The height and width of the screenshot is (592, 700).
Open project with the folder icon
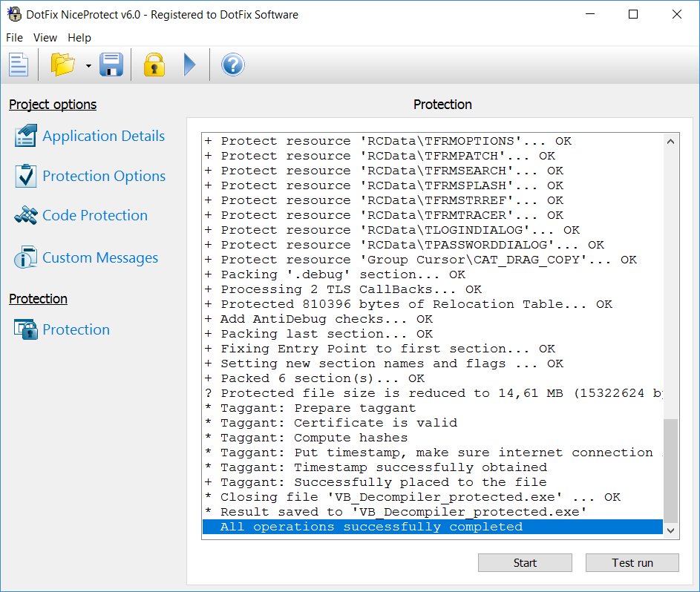pyautogui.click(x=63, y=65)
